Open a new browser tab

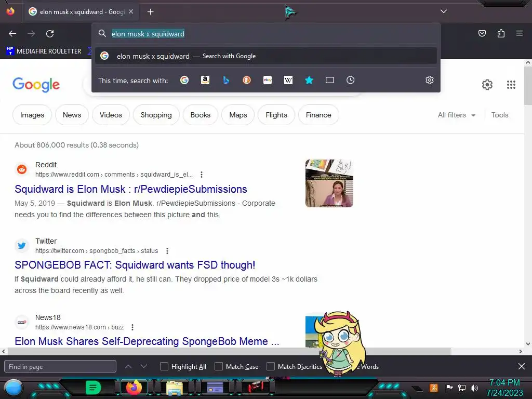[x=150, y=12]
